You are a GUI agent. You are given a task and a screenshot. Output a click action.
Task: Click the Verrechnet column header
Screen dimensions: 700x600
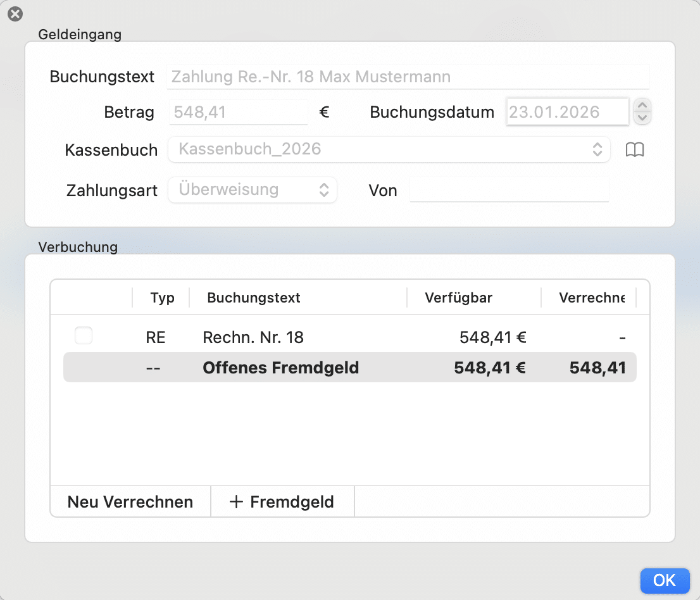coord(591,297)
